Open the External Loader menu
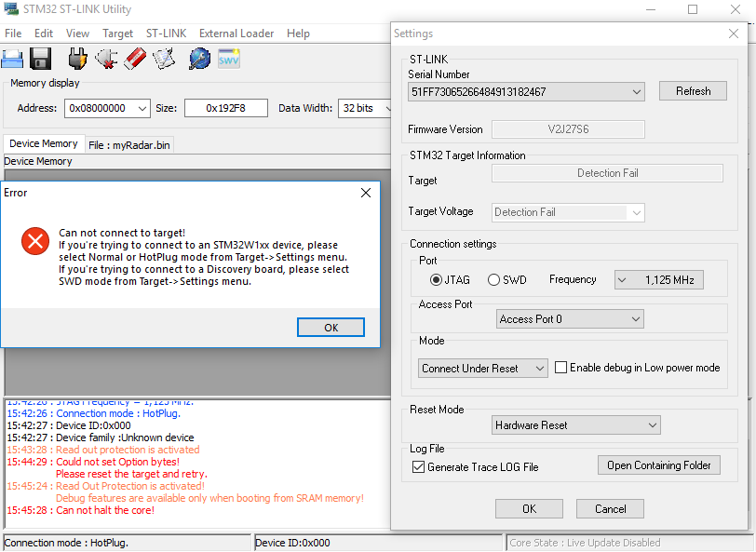 pyautogui.click(x=236, y=34)
